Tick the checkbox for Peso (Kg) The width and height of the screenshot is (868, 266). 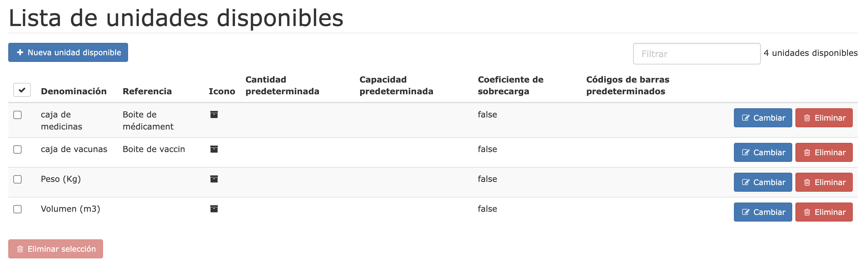click(17, 179)
